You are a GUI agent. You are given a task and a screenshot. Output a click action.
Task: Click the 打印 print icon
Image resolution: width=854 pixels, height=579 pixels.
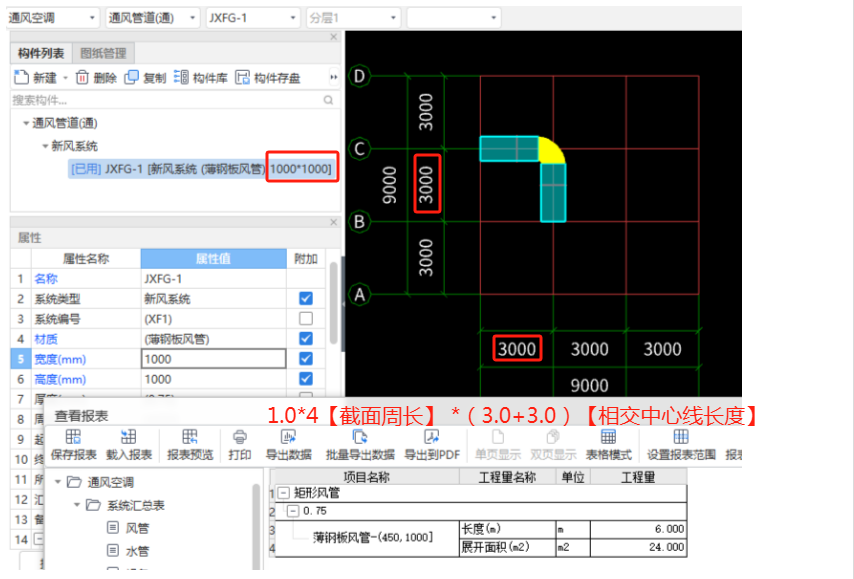tap(240, 437)
